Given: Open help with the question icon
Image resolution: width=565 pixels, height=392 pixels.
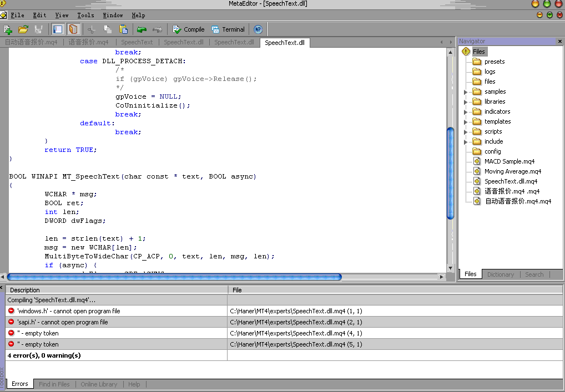Looking at the screenshot, I should (258, 29).
